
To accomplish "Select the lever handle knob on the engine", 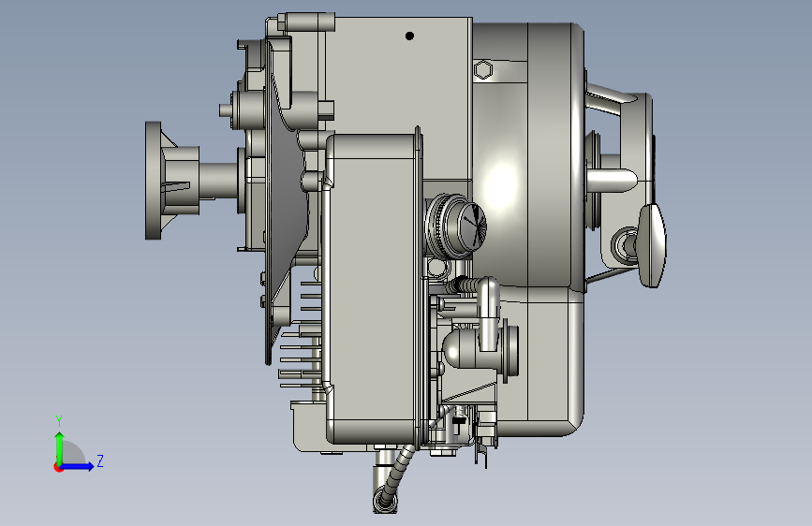I will 653,245.
